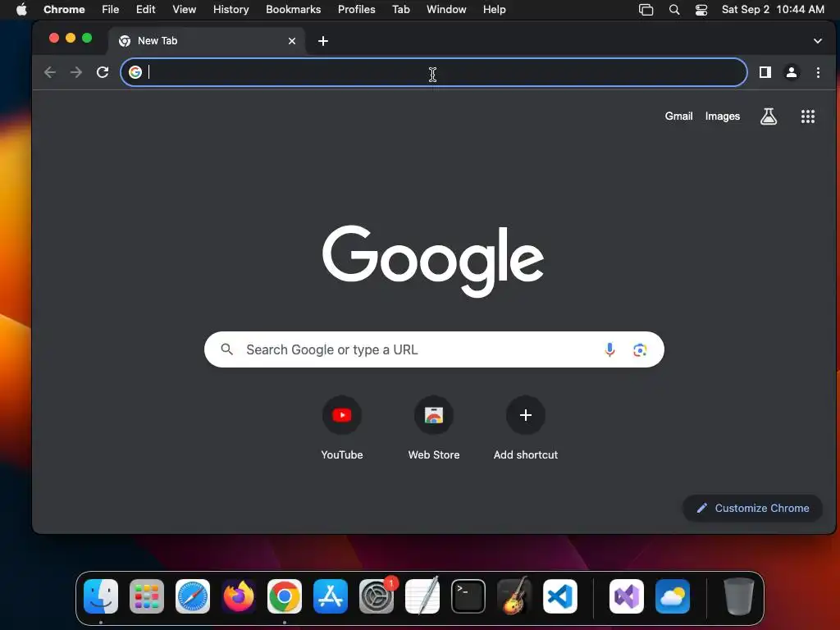Search by image with Google Lens icon
This screenshot has height=630, width=840.
pos(640,349)
